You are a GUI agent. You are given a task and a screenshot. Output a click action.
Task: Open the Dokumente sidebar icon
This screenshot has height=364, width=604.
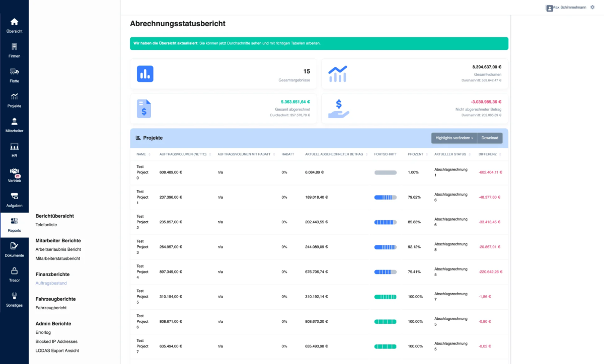(14, 247)
